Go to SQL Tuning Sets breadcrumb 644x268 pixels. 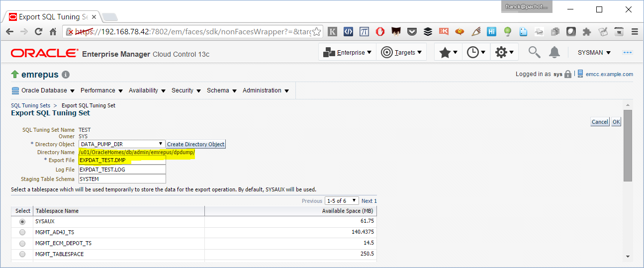pyautogui.click(x=30, y=105)
